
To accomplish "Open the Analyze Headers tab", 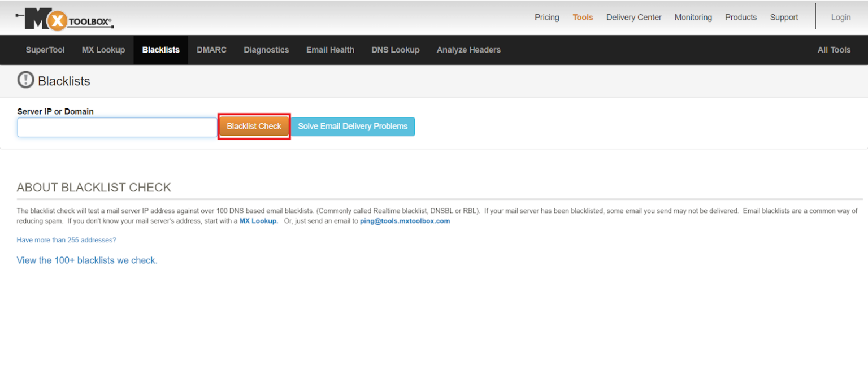I will pyautogui.click(x=468, y=50).
